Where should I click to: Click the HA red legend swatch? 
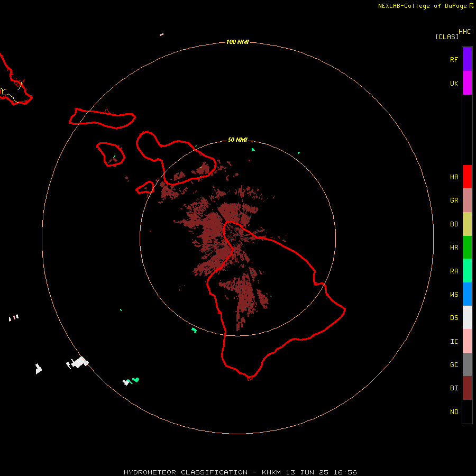[467, 177]
